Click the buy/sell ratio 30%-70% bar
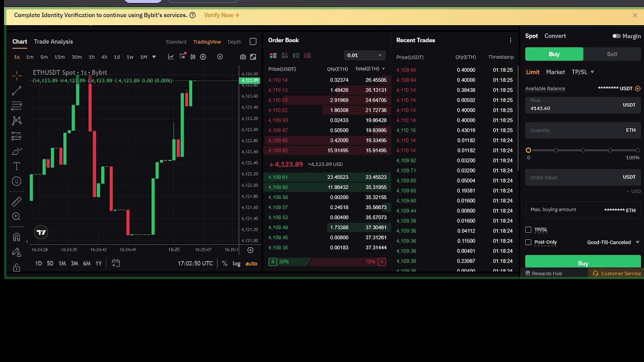The height and width of the screenshot is (362, 644). [x=328, y=262]
